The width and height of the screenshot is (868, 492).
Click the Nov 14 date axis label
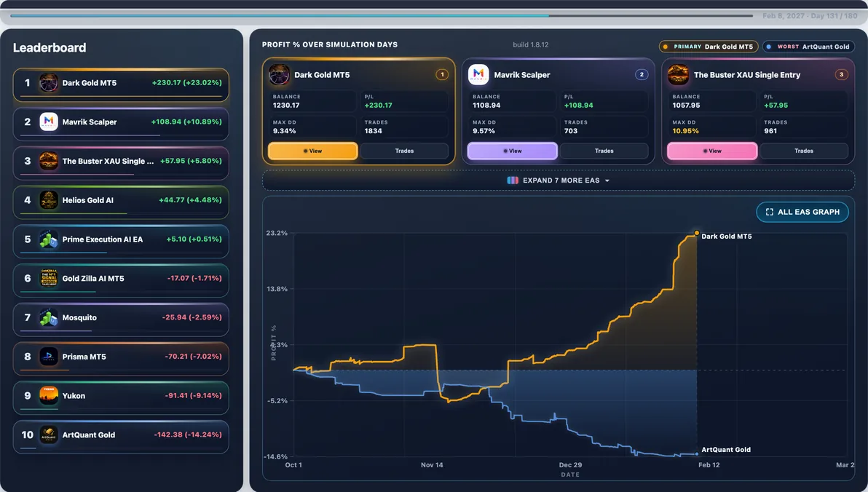(432, 465)
